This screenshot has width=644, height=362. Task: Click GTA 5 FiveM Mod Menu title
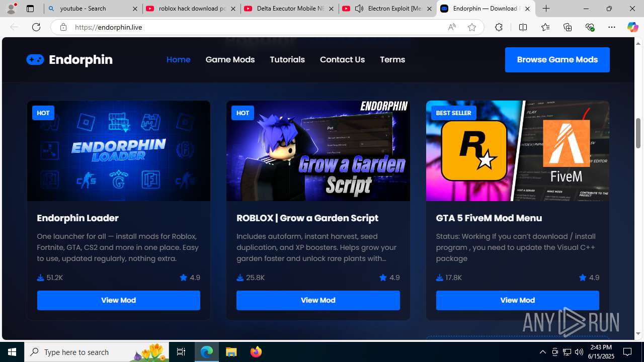click(x=489, y=218)
